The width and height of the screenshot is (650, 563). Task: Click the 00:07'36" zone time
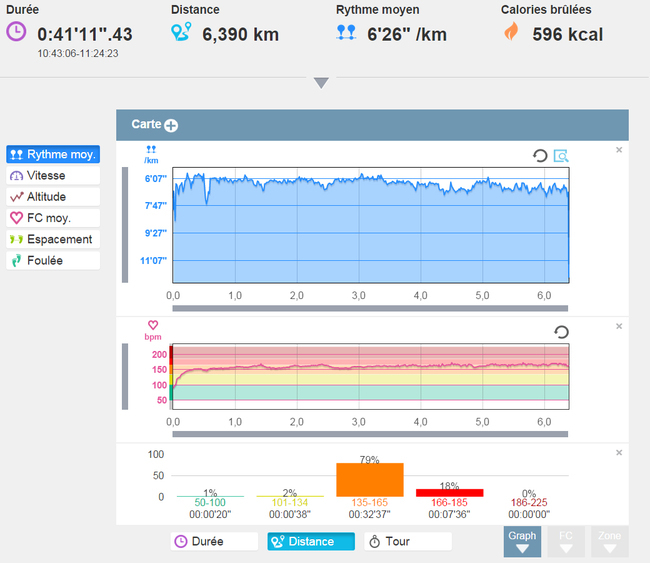click(449, 514)
